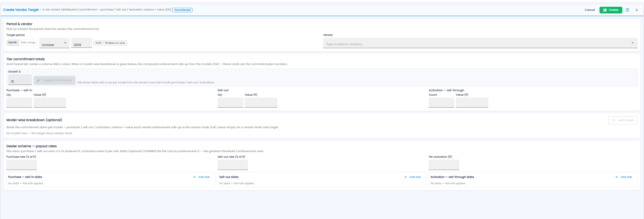Image resolution: width=644 pixels, height=219 pixels.
Task: Click the Draft finalises on save badge
Action: tap(110, 43)
